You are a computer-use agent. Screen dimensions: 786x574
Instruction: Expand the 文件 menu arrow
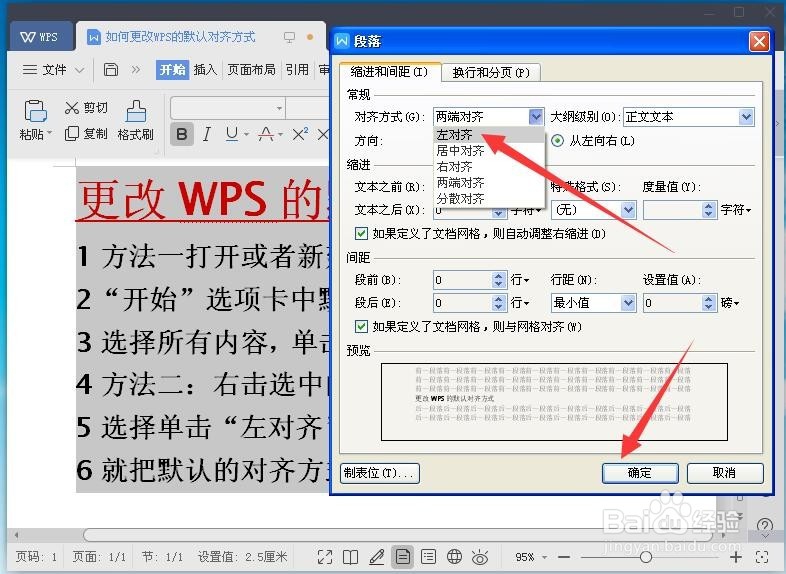79,70
